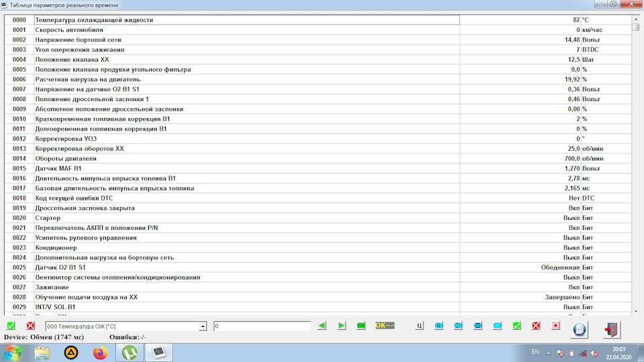Select row 'Дроссельная заслонка закрыта'
Viewport: 644px width, 362px height.
pos(318,208)
